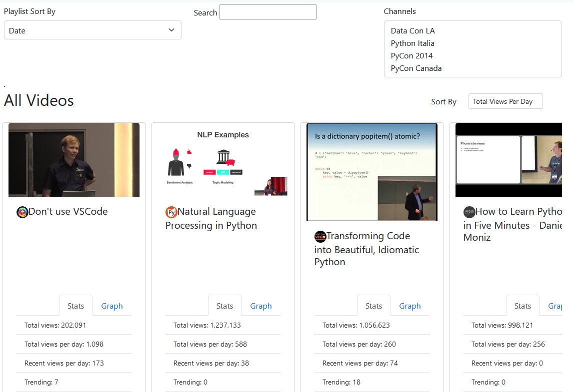Open the Total Views Per Day sort dropdown
The width and height of the screenshot is (573, 392).
click(x=505, y=101)
